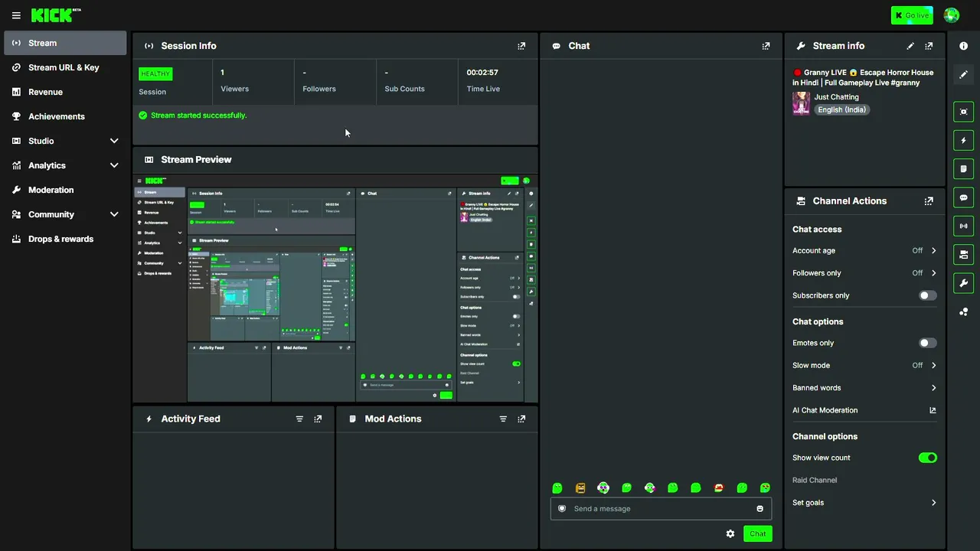Viewport: 980px width, 551px height.
Task: Click the HEALTHY session badge
Action: pos(155,74)
